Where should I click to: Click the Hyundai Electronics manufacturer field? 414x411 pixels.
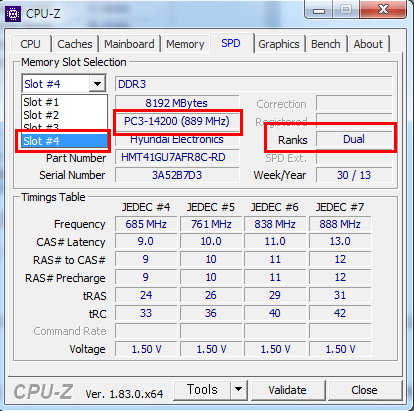177,139
